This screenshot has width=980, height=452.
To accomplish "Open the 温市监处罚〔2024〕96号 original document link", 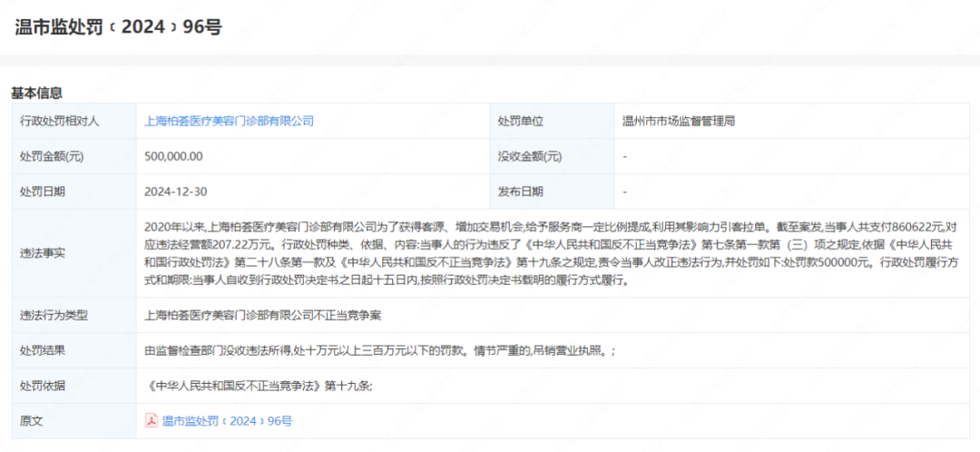I will coord(227,421).
